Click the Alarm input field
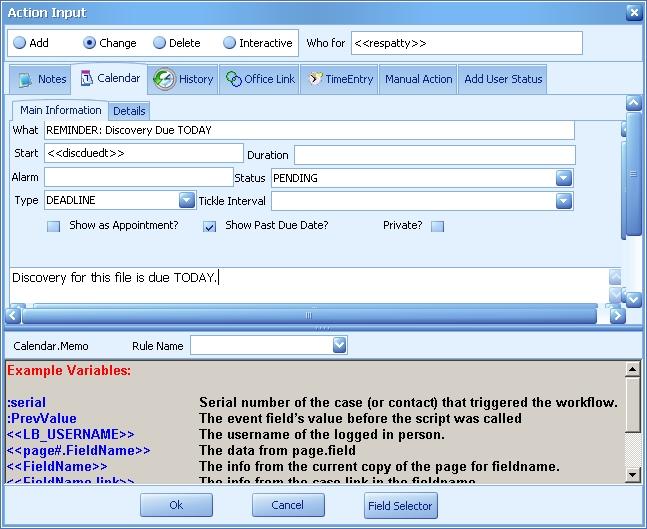Image resolution: width=647 pixels, height=529 pixels. click(x=139, y=177)
